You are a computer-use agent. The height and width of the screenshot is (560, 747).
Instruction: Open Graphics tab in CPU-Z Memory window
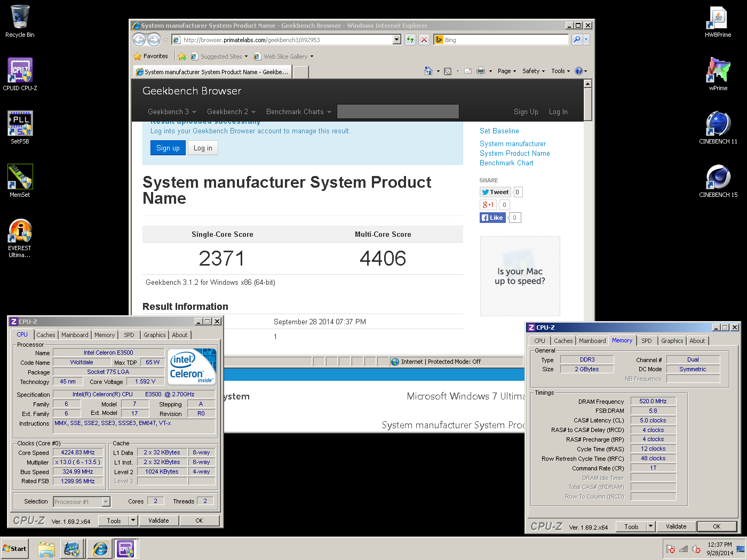pos(672,341)
